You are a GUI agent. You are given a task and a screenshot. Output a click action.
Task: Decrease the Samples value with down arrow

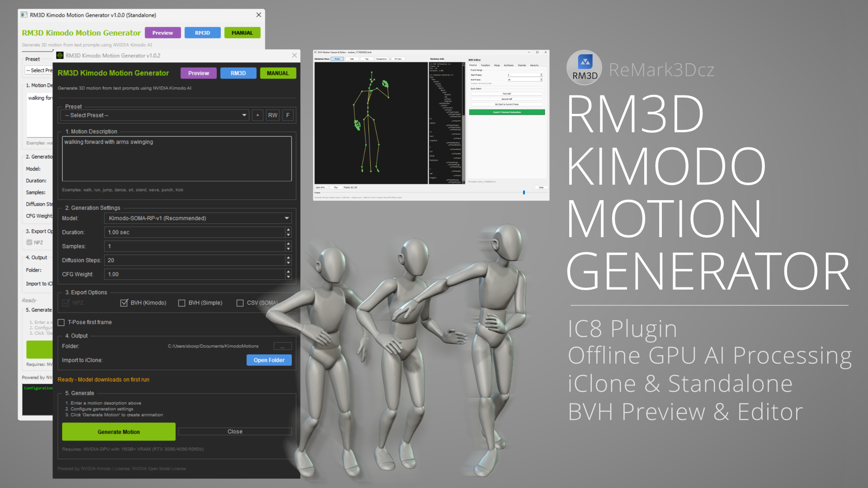(288, 249)
